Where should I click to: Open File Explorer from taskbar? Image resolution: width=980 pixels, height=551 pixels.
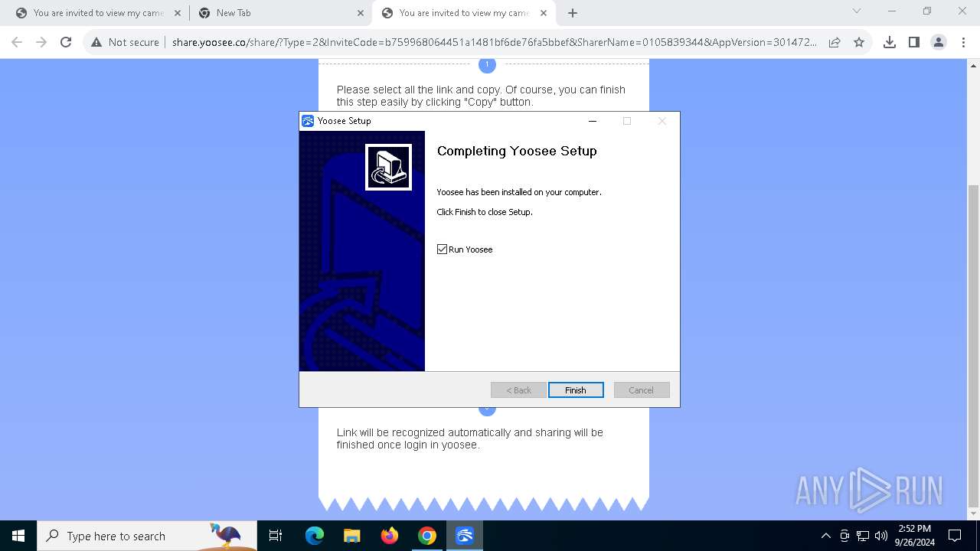coord(351,536)
